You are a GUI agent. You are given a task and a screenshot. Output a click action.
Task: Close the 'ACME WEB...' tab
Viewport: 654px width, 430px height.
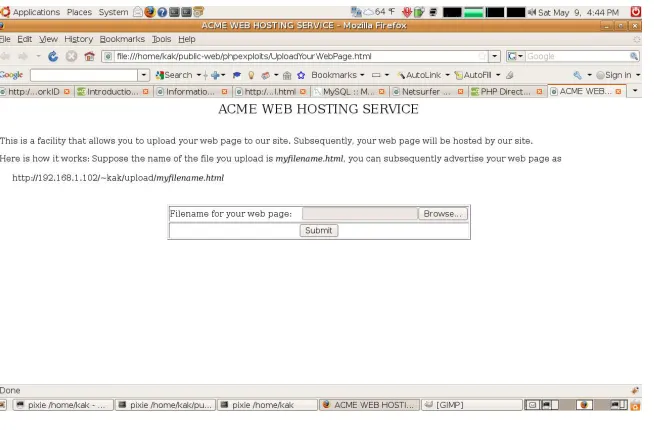(618, 91)
